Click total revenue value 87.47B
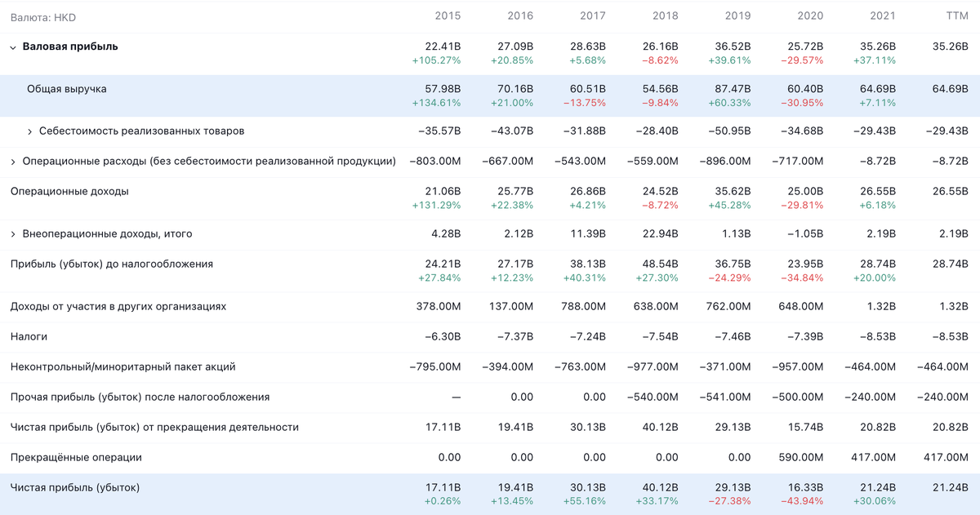 click(x=733, y=89)
